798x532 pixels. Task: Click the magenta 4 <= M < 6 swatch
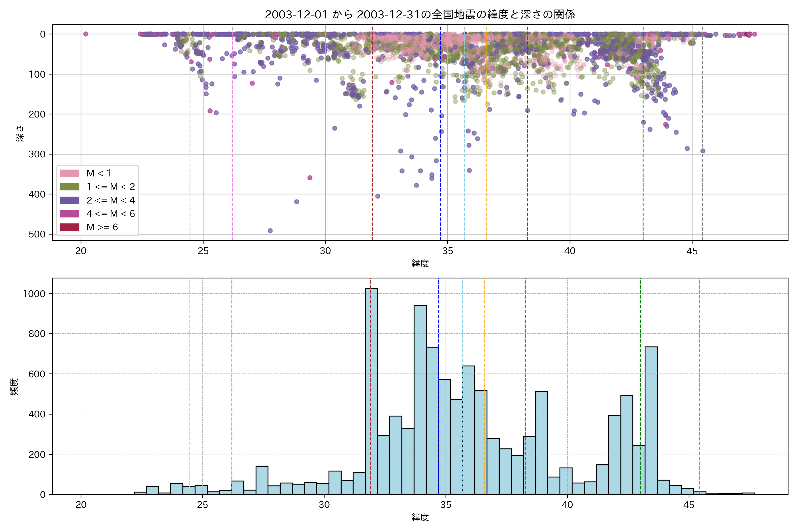click(70, 214)
